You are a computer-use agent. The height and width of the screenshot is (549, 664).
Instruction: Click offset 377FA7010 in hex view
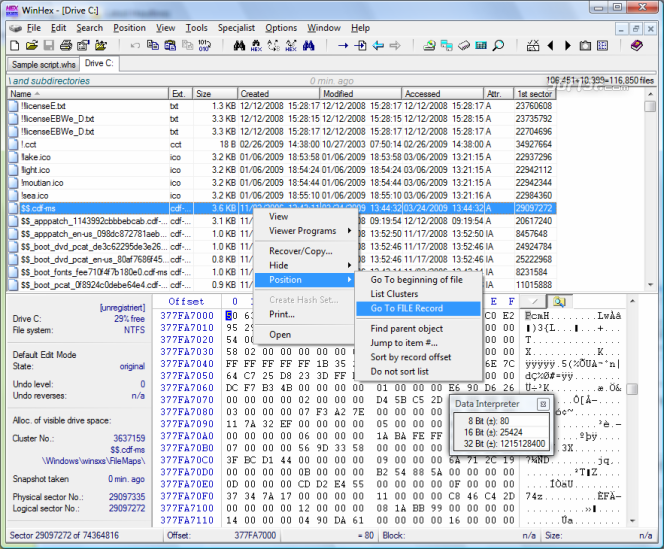(x=187, y=328)
